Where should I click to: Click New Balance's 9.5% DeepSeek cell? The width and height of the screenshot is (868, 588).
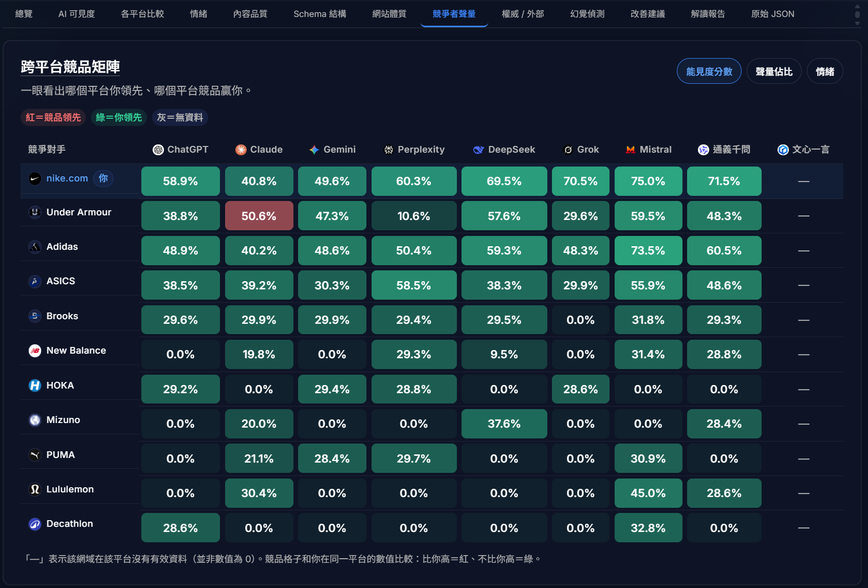pos(504,354)
